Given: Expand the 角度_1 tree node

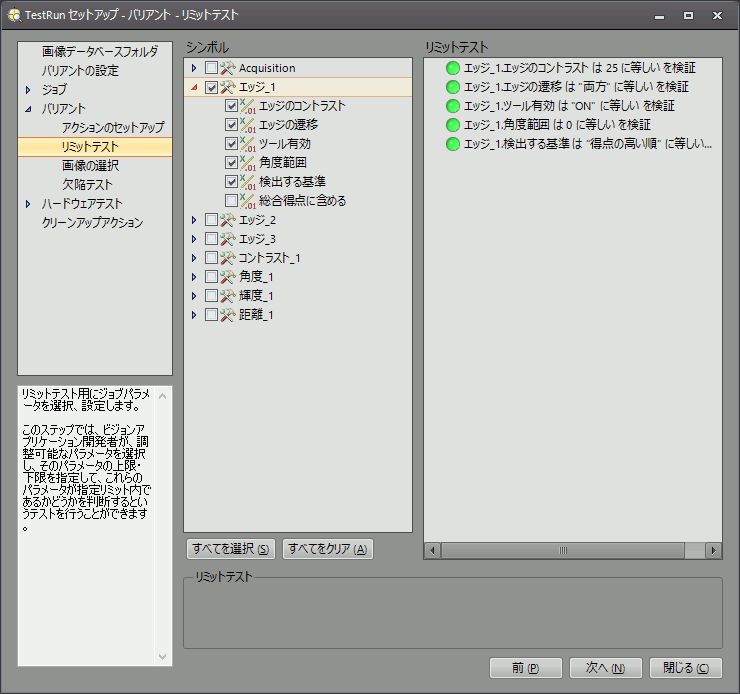Looking at the screenshot, I should (x=195, y=277).
